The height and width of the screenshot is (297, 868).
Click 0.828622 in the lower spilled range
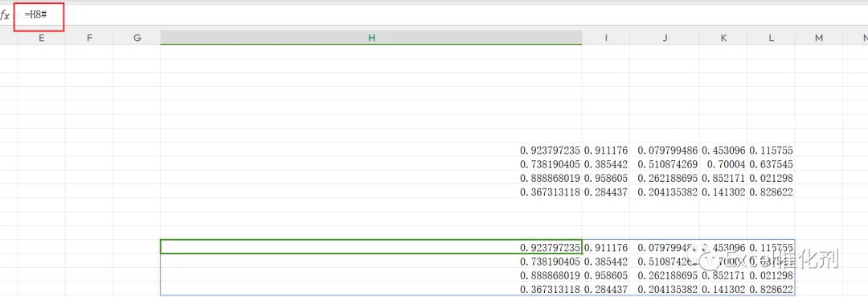pyautogui.click(x=771, y=289)
